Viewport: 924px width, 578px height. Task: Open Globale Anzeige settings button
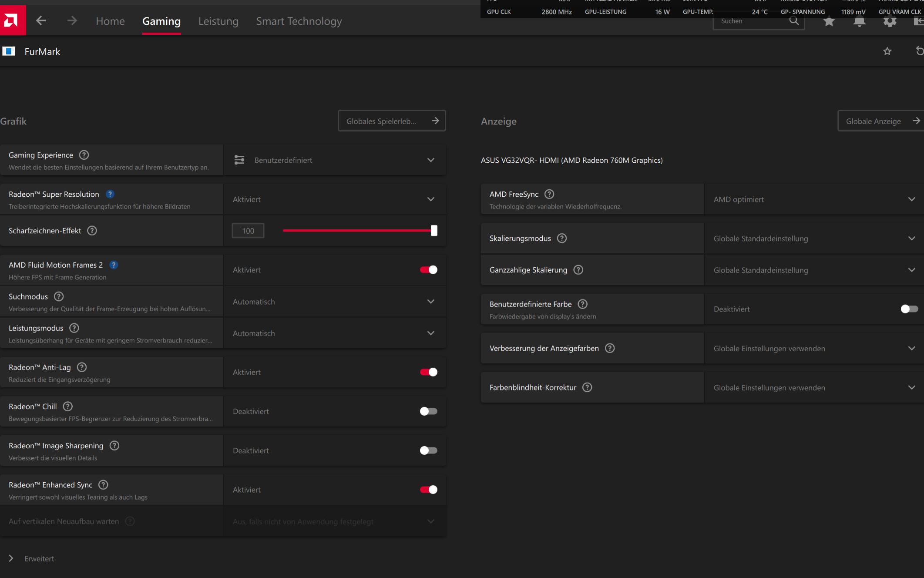tap(881, 121)
